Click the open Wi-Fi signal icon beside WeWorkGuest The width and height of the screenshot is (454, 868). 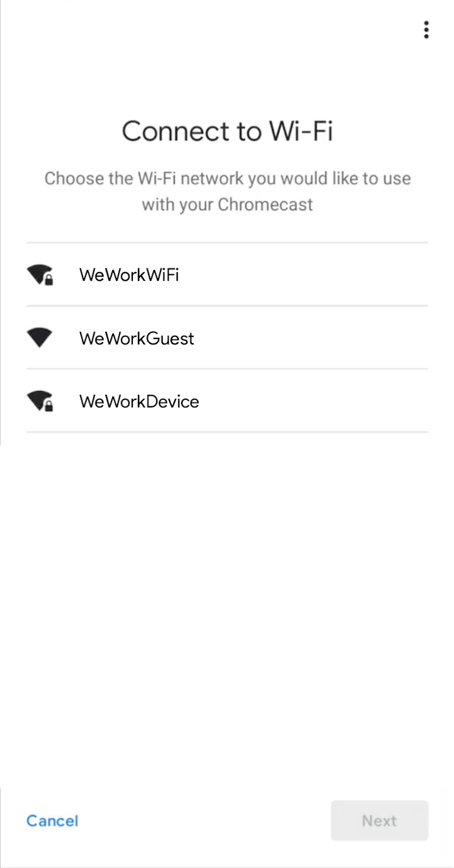click(x=40, y=337)
